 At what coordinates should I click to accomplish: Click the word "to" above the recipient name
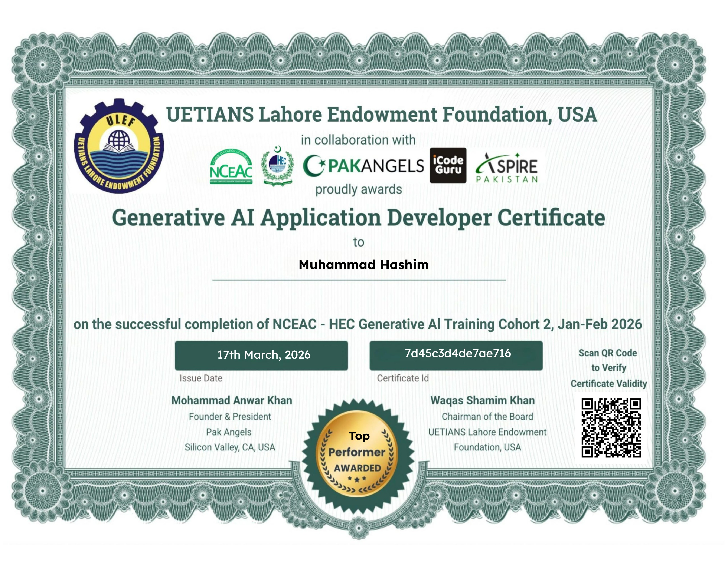tap(359, 242)
